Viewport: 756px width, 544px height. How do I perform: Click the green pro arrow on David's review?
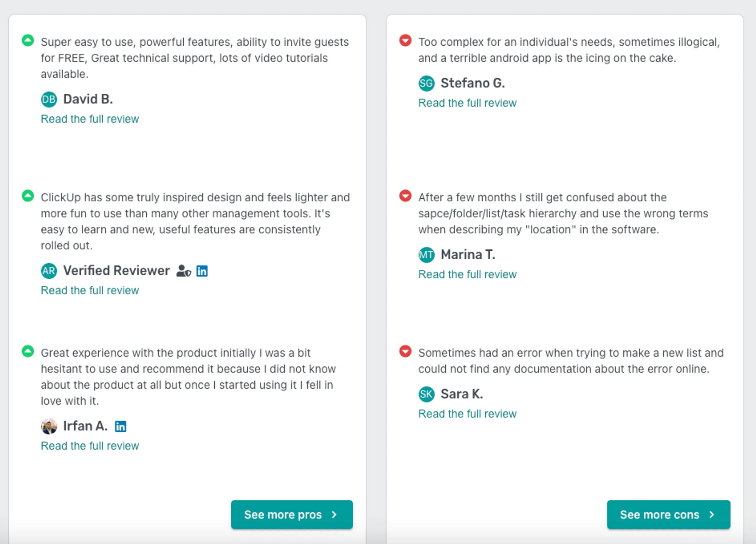(x=28, y=40)
